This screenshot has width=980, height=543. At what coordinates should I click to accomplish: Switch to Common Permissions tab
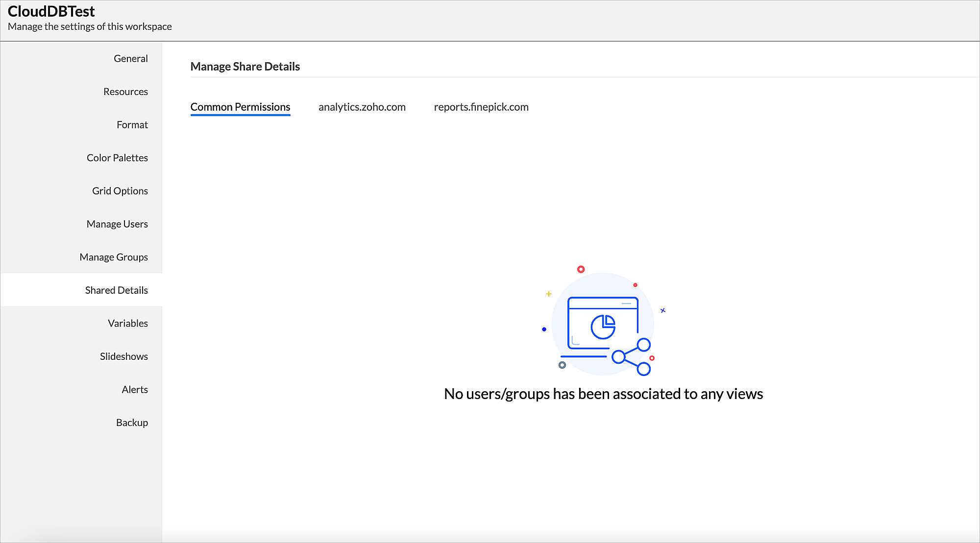point(240,107)
